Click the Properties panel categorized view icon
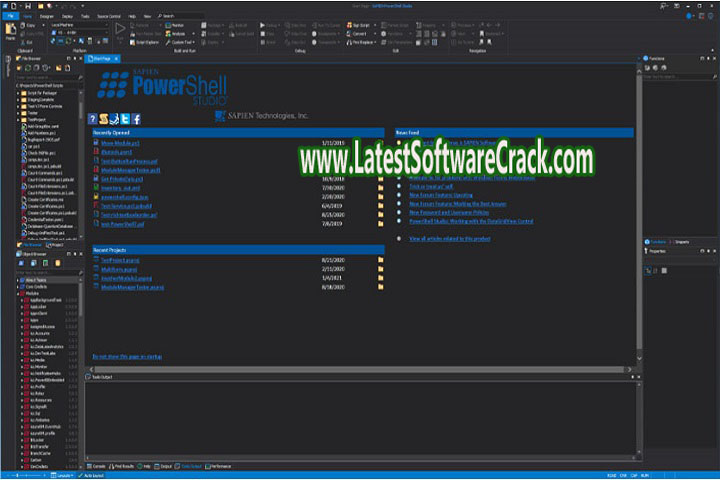This screenshot has height=480, width=720. 648,271
